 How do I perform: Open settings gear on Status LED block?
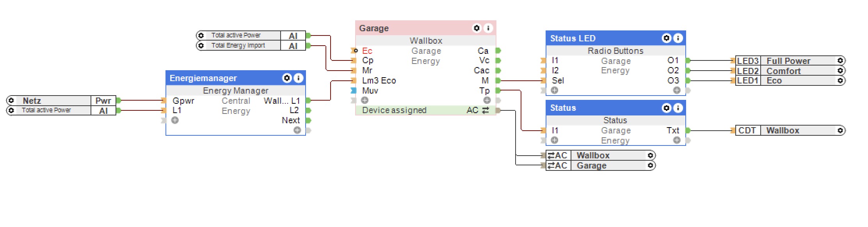(x=667, y=38)
